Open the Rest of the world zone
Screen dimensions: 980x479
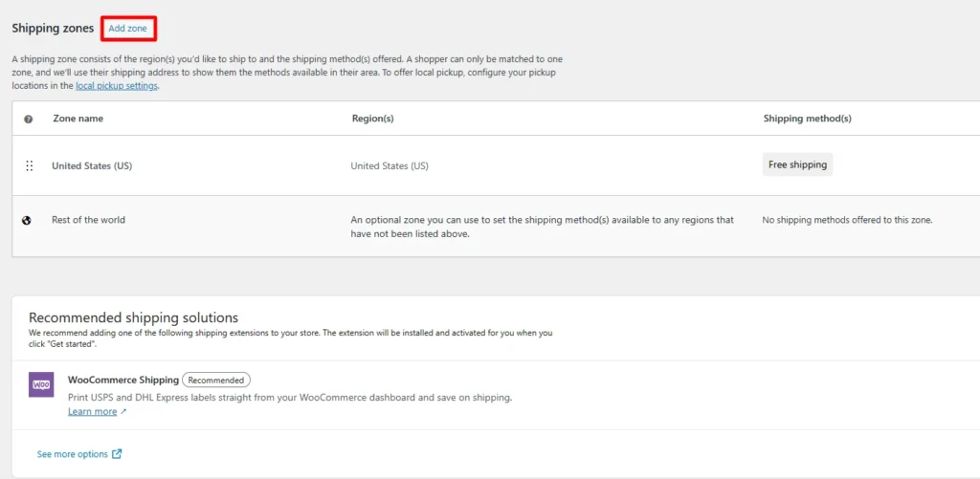click(88, 220)
